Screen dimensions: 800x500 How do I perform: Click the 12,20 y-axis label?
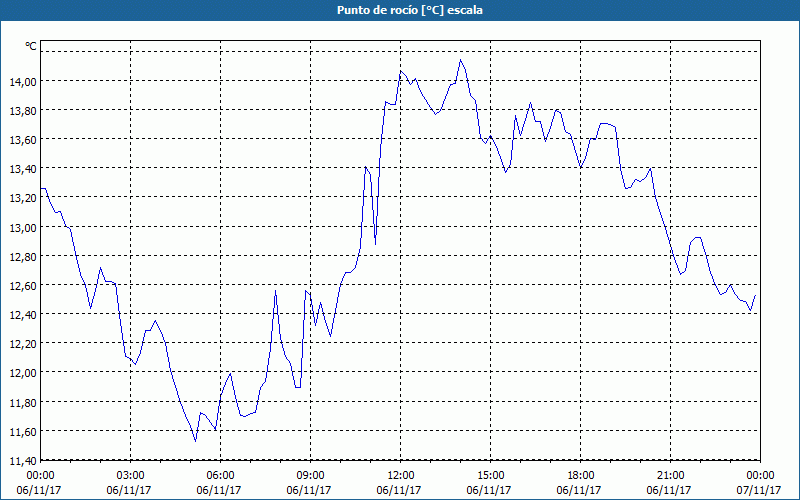click(23, 344)
